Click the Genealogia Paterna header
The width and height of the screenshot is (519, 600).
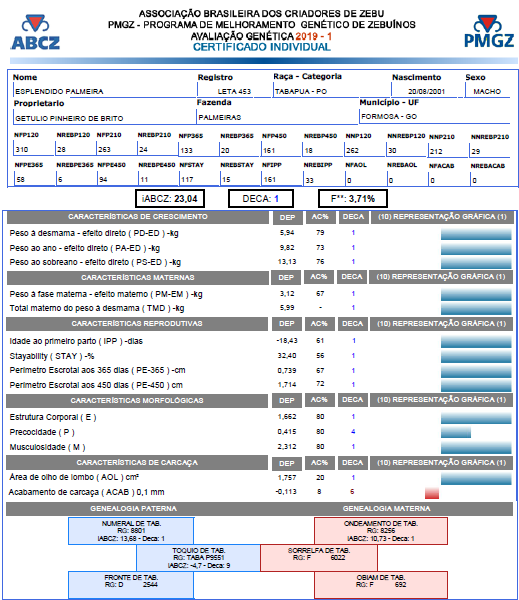tap(133, 509)
